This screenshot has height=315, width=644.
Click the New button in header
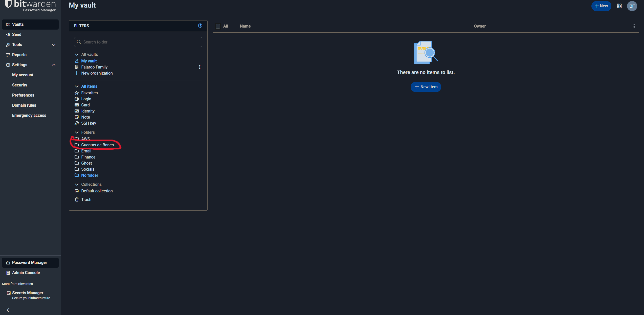[601, 6]
